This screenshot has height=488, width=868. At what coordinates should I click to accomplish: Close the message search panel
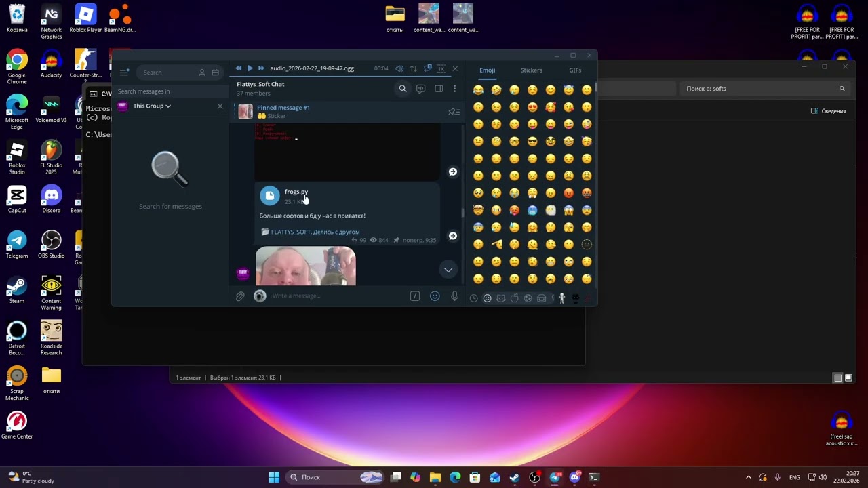point(220,106)
